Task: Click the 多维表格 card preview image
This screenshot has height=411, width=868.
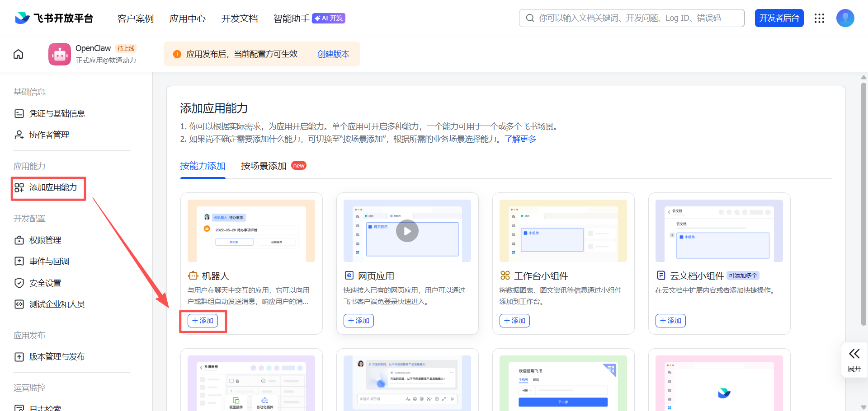Action: point(251,383)
